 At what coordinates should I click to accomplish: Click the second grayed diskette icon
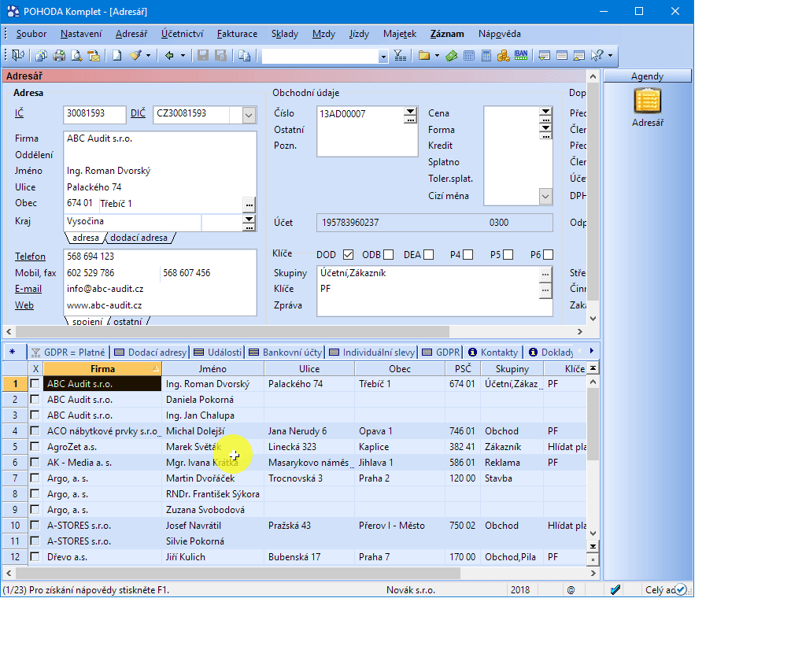pos(220,55)
